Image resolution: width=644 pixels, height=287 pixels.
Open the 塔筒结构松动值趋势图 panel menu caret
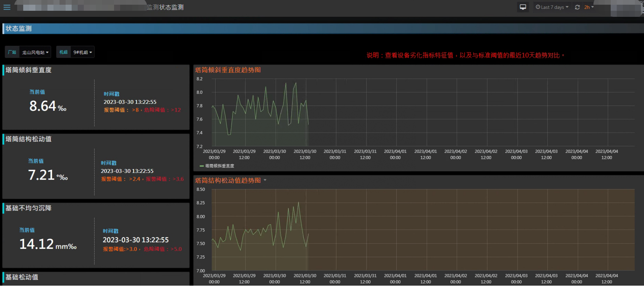click(x=265, y=180)
